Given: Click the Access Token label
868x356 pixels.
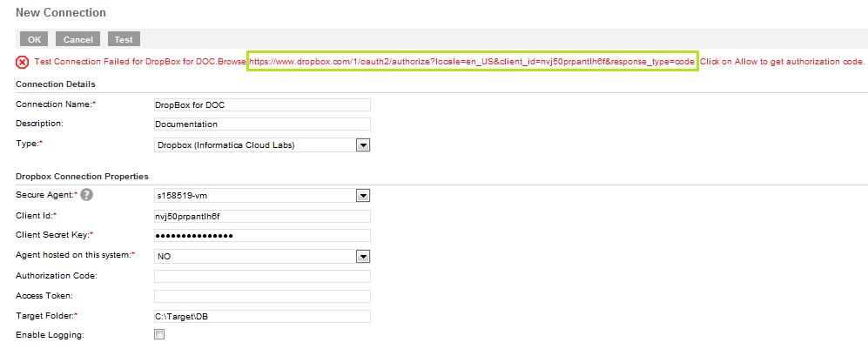Looking at the screenshot, I should point(44,296).
